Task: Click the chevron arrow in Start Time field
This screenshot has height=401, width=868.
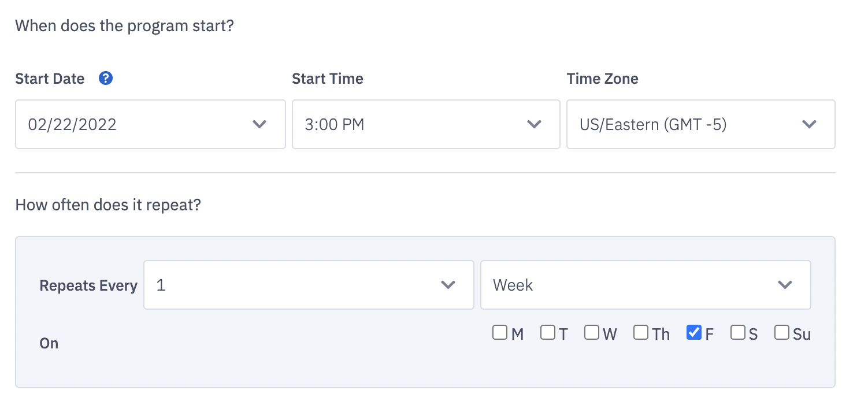Action: click(x=534, y=124)
